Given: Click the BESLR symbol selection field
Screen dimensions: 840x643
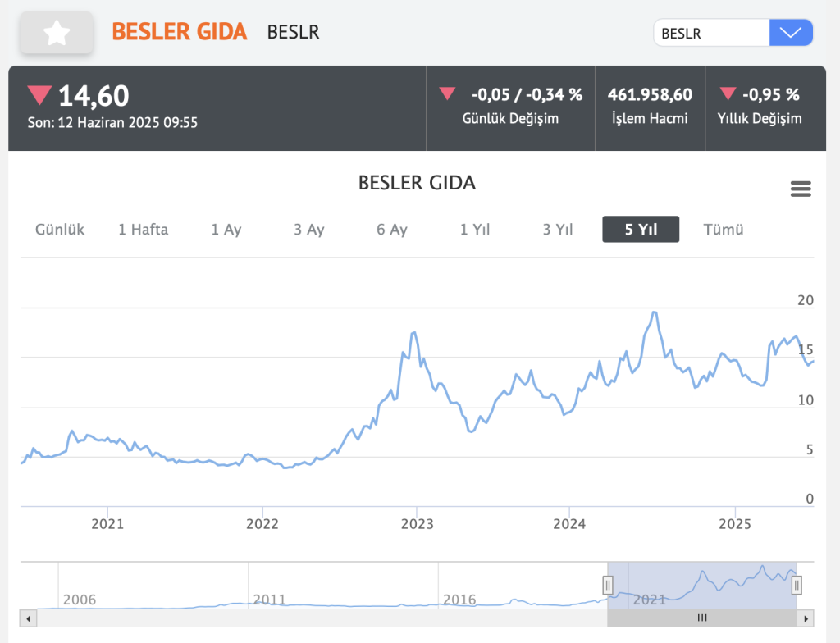Looking at the screenshot, I should [710, 33].
